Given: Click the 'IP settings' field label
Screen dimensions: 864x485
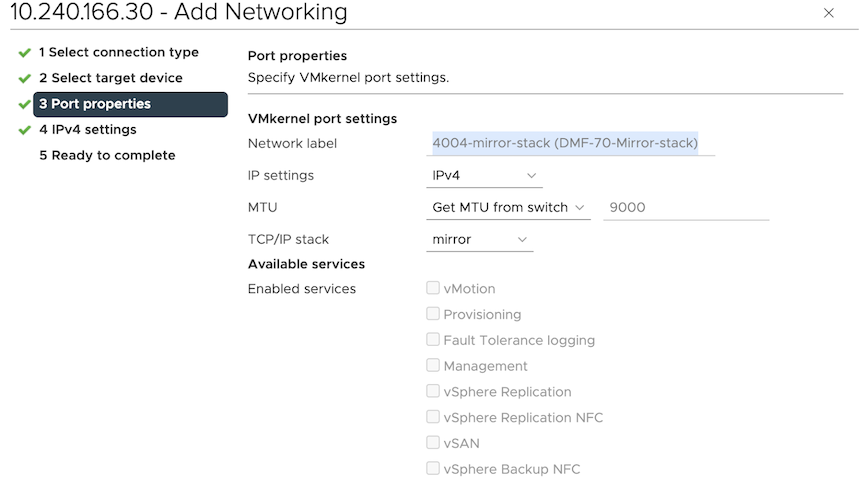Looking at the screenshot, I should click(x=280, y=175).
